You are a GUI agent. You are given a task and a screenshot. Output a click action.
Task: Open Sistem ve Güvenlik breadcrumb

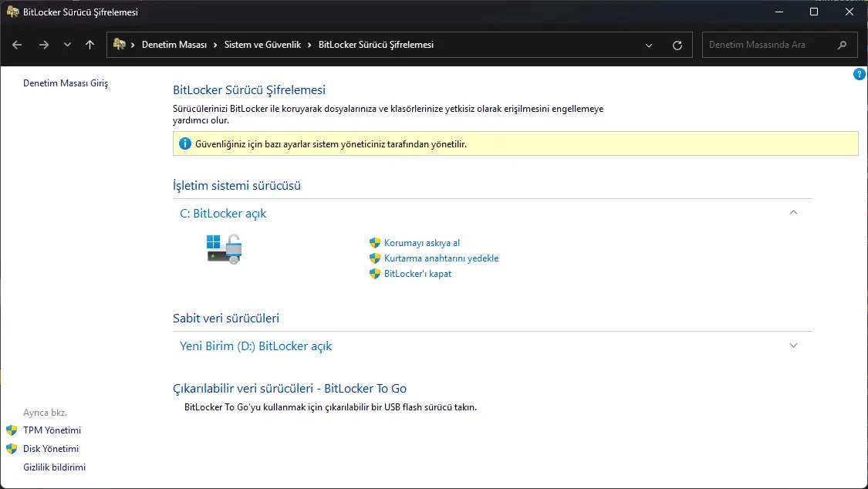(x=262, y=45)
